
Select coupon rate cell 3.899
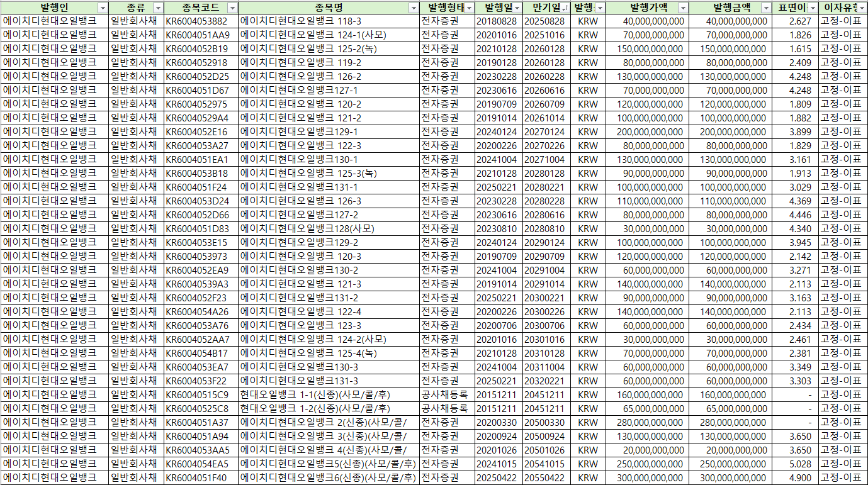(795, 131)
